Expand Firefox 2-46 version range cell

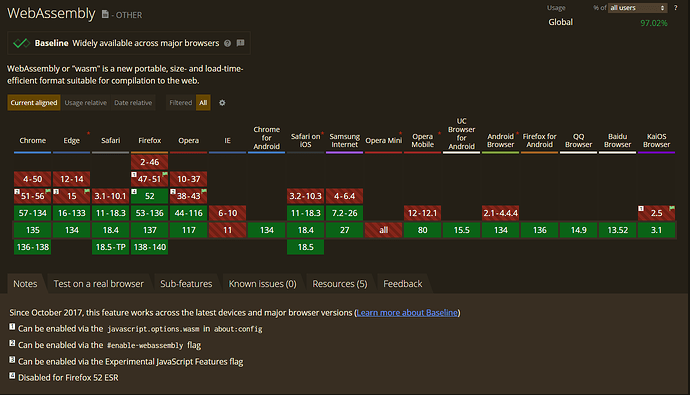coord(150,162)
